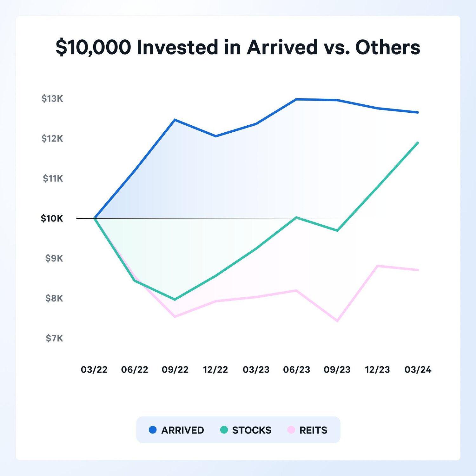The image size is (476, 476).
Task: Click the 12/22 x-axis date
Action: tap(215, 369)
